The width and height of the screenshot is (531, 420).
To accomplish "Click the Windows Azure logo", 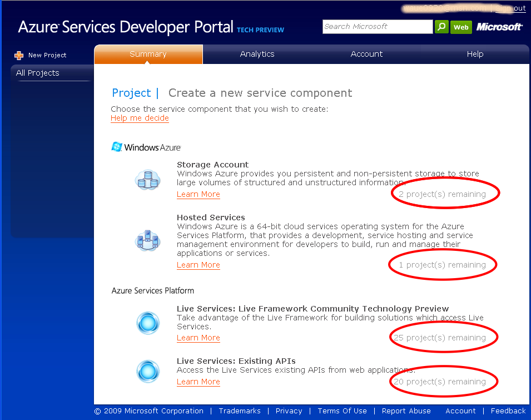I will tap(146, 147).
